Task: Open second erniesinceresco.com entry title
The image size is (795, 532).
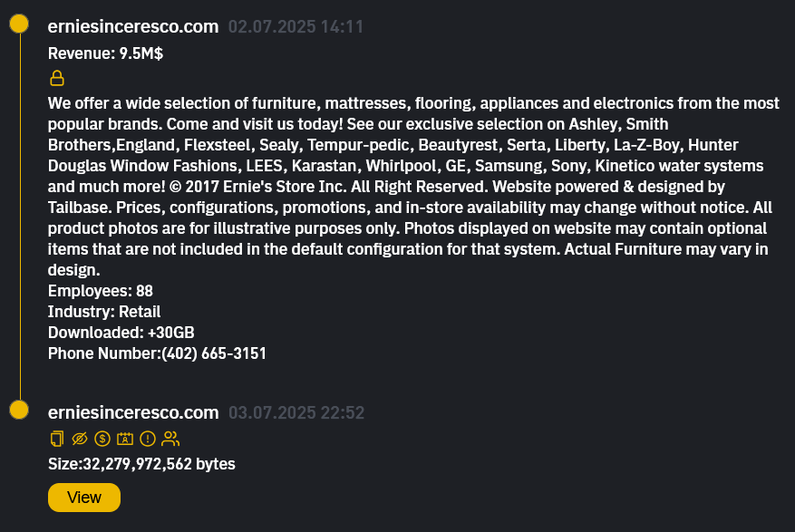Action: [x=133, y=413]
